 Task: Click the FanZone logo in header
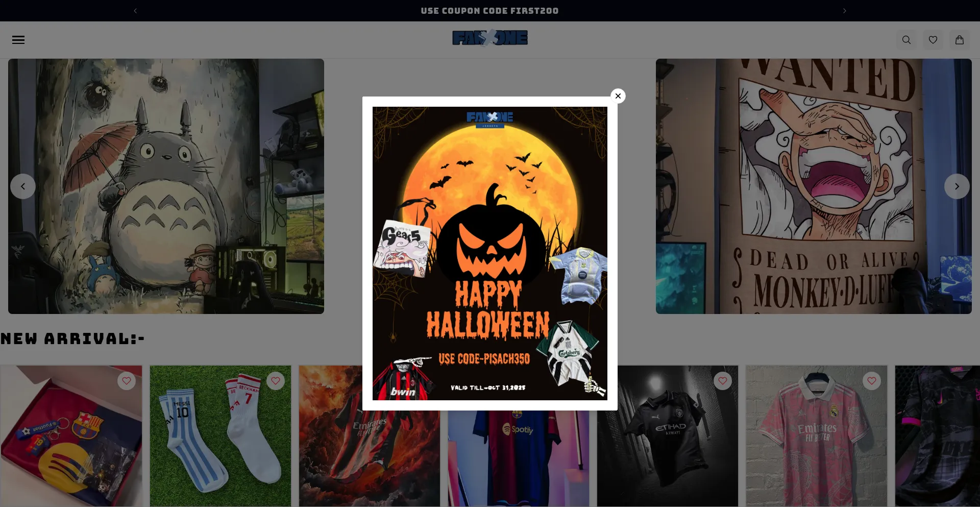point(490,38)
